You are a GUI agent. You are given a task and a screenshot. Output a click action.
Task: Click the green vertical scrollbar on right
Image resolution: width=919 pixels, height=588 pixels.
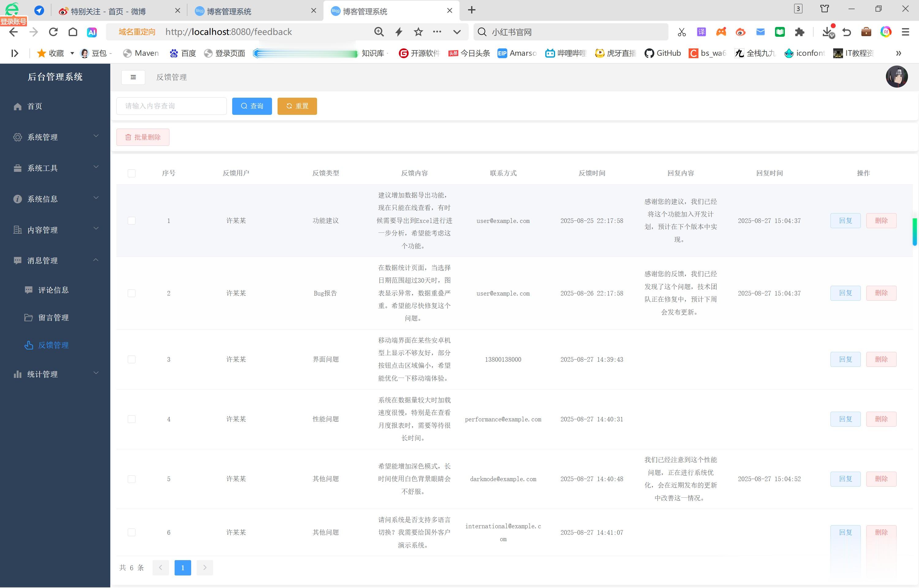pyautogui.click(x=914, y=232)
